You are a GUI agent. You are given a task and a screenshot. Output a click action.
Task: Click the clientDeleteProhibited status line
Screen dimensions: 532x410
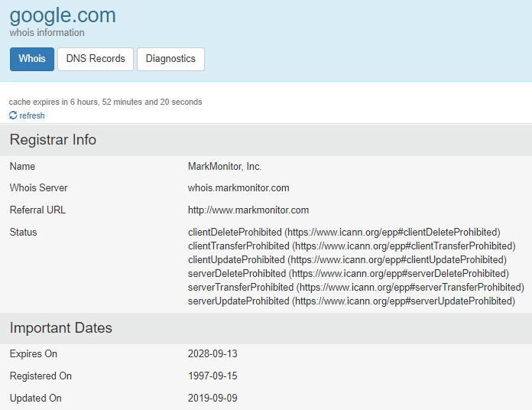click(x=344, y=232)
